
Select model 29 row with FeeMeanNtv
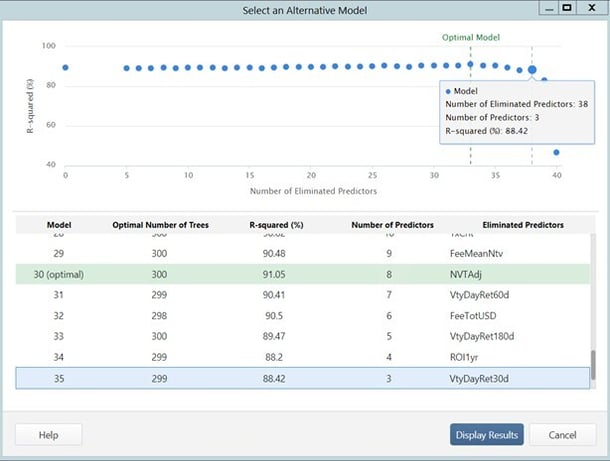[x=300, y=253]
